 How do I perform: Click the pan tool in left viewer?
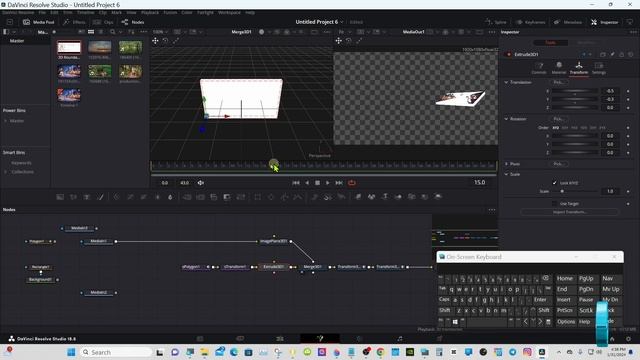click(155, 41)
